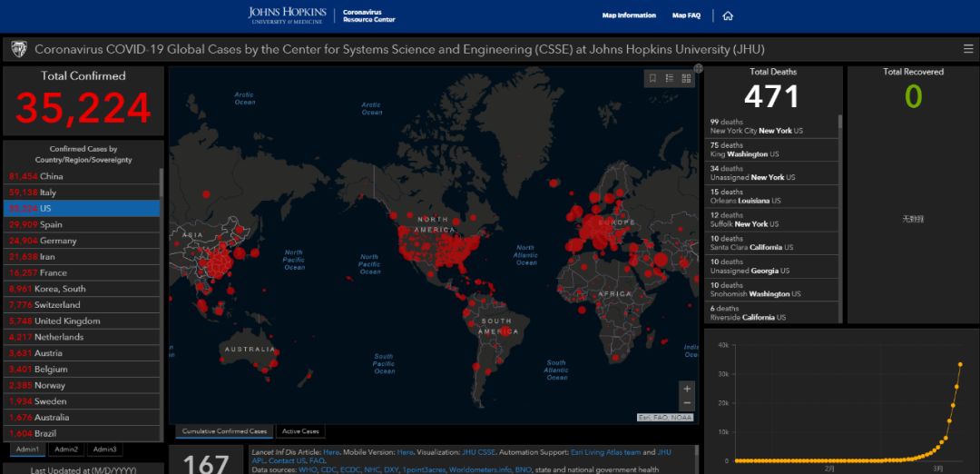Open the ECDC data source link
This screenshot has height=474, width=980.
[x=352, y=469]
